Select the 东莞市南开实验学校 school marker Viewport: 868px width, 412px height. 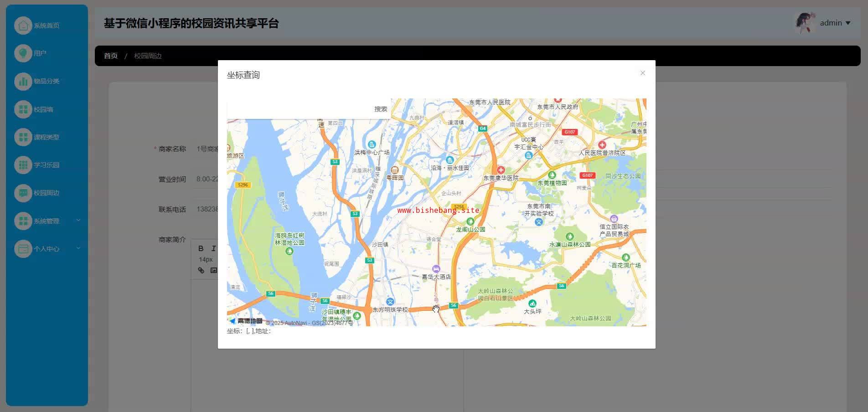coord(539,222)
